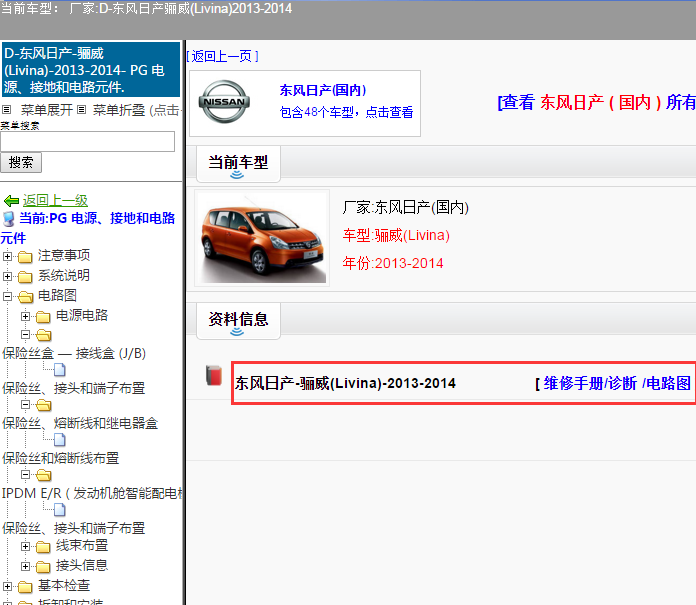
Task: Select 电路图 tree label
Action: 57,295
